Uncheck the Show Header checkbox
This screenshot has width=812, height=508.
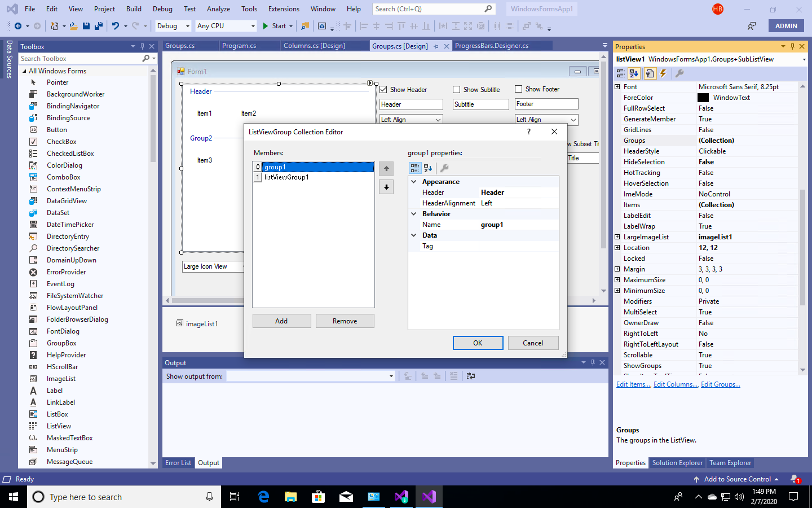point(383,89)
